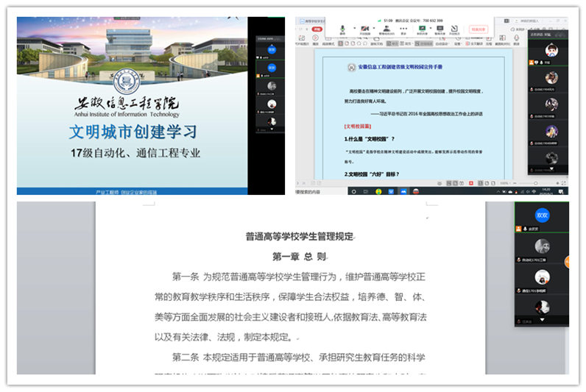This screenshot has width=586, height=392.
Task: Open camera options arrow beside video icon
Action: coord(374,28)
